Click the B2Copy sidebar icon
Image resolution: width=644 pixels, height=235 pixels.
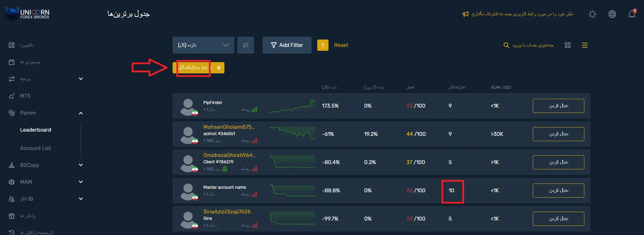tap(12, 165)
